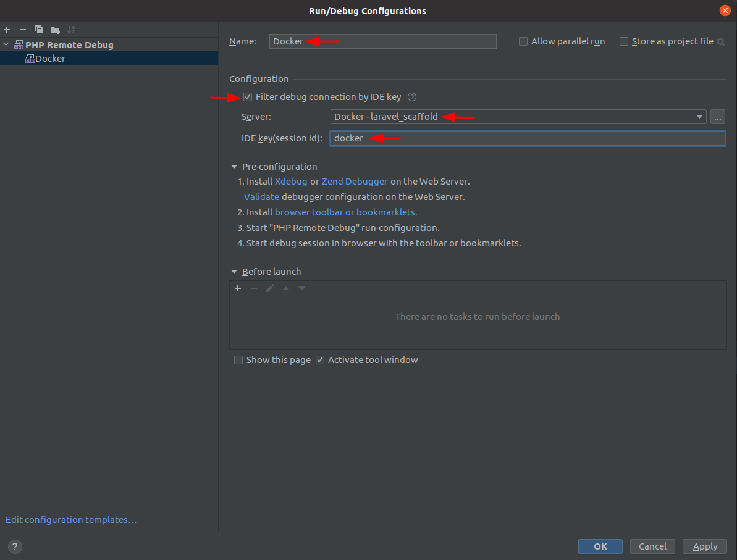Collapse the Pre-configuration section

234,167
